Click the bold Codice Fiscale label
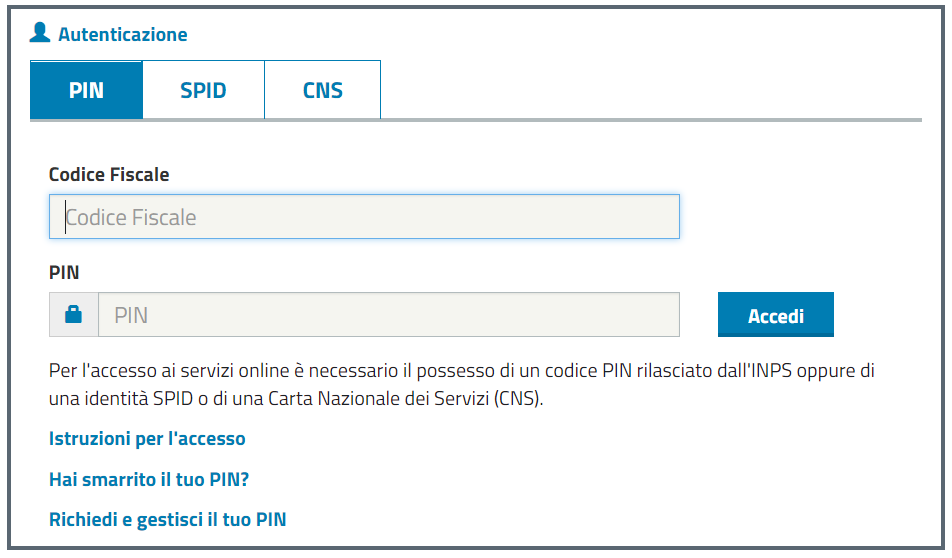This screenshot has width=952, height=558. [x=109, y=175]
